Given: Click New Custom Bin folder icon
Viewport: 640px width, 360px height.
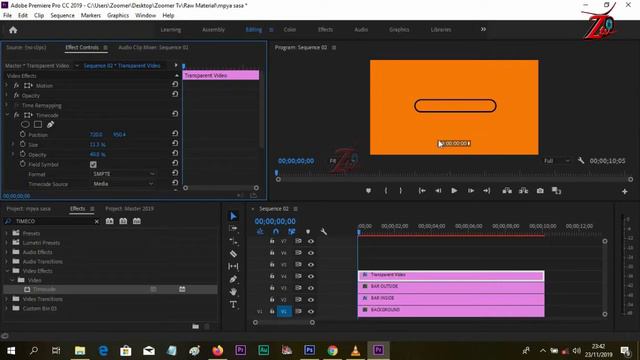Looking at the screenshot, I should pos(196,326).
